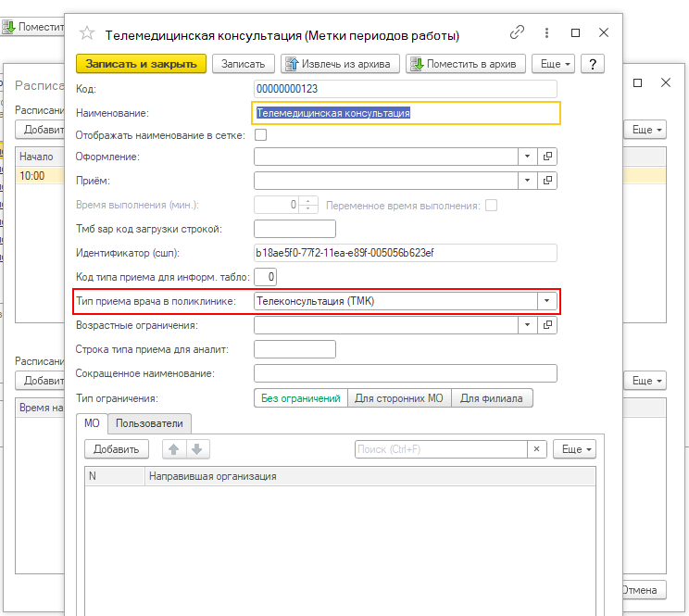Image resolution: width=689 pixels, height=616 pixels.
Task: Expand the Оформление dropdown
Action: click(527, 157)
